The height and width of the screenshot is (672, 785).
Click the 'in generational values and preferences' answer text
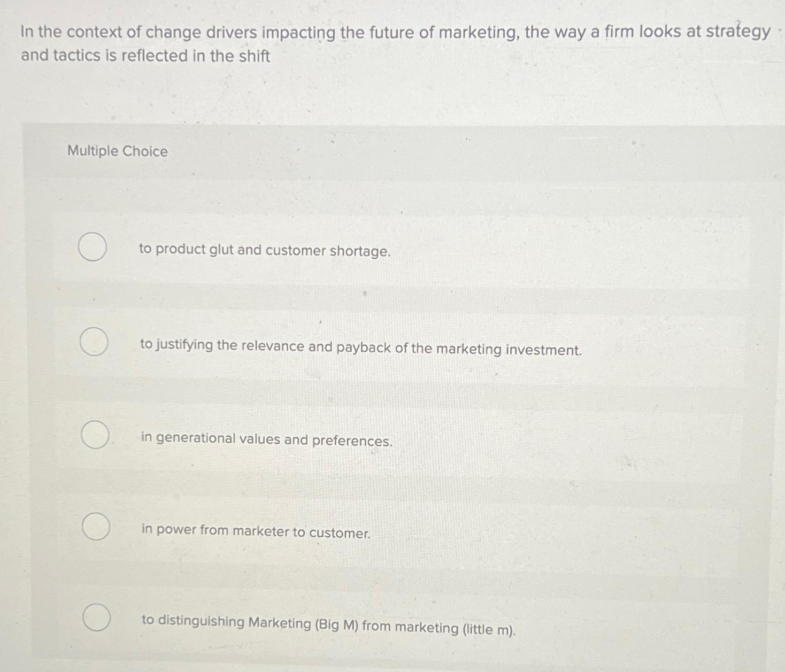[267, 439]
